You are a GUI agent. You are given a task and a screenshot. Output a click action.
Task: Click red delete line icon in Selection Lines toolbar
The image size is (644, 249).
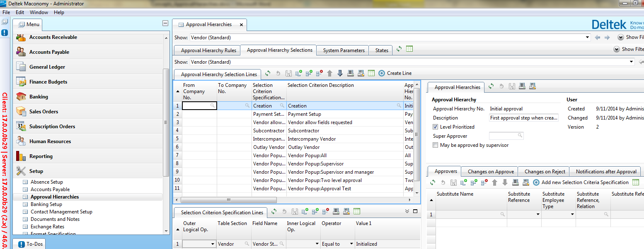[x=319, y=73]
